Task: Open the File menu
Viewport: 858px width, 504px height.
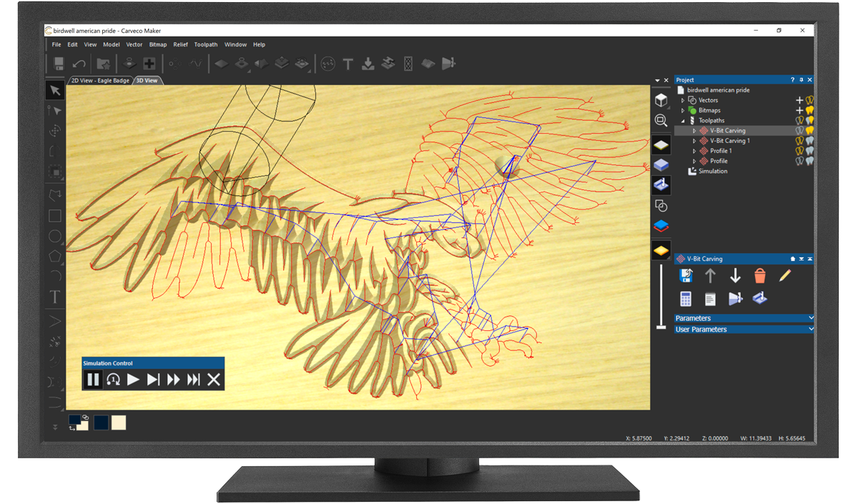Action: (56, 44)
